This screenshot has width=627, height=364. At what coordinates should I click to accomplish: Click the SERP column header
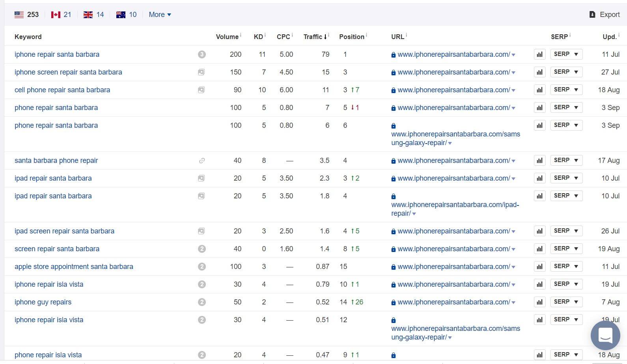(x=559, y=37)
